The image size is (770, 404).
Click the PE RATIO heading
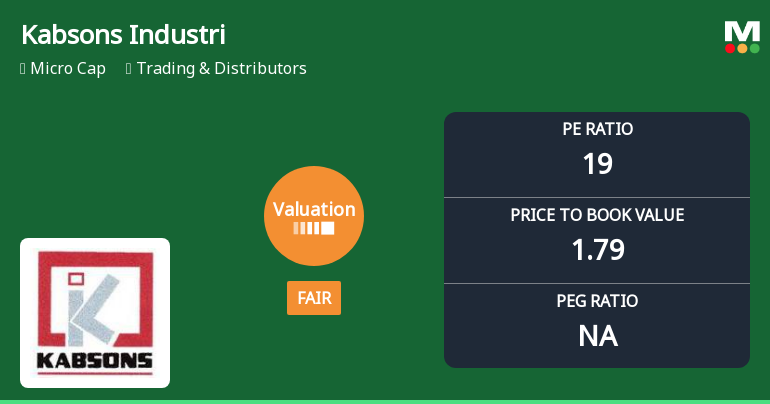click(x=597, y=129)
